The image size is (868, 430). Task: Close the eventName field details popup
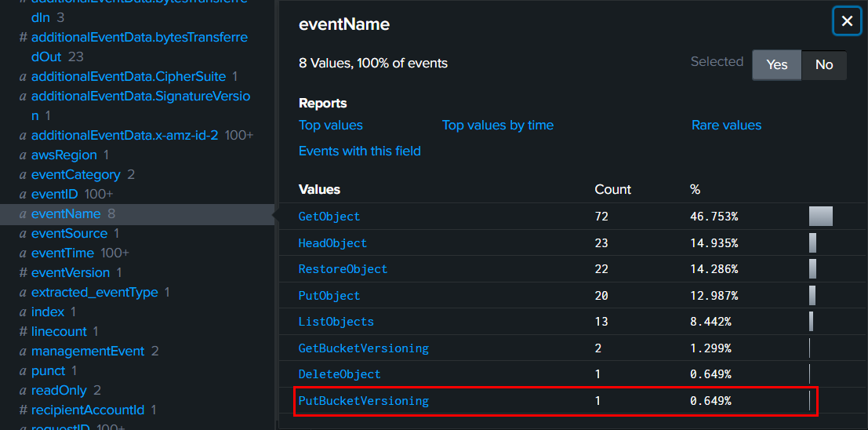coord(847,21)
